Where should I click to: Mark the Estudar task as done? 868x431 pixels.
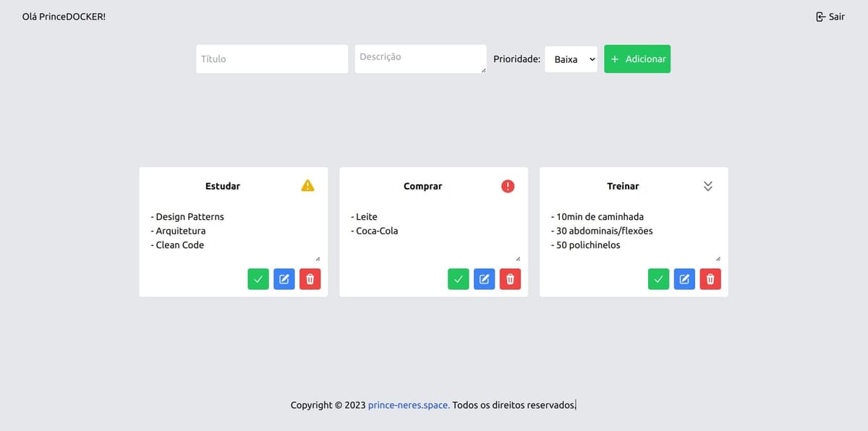click(258, 279)
